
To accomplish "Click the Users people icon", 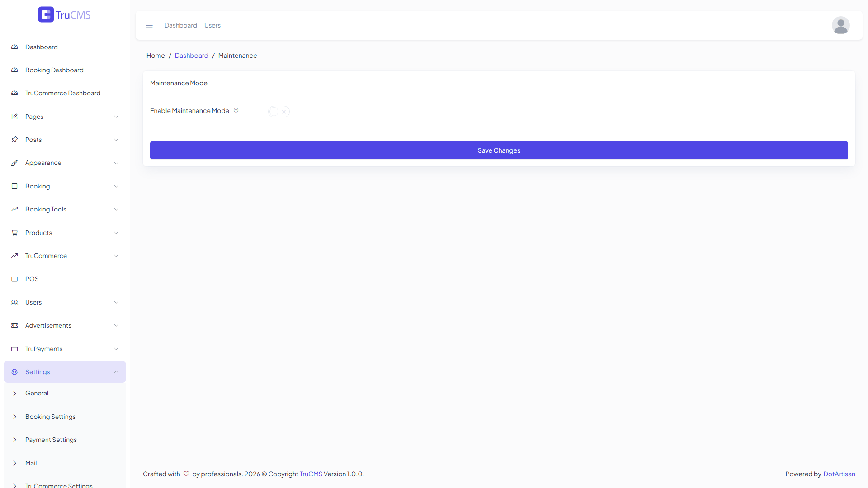I will coord(14,302).
